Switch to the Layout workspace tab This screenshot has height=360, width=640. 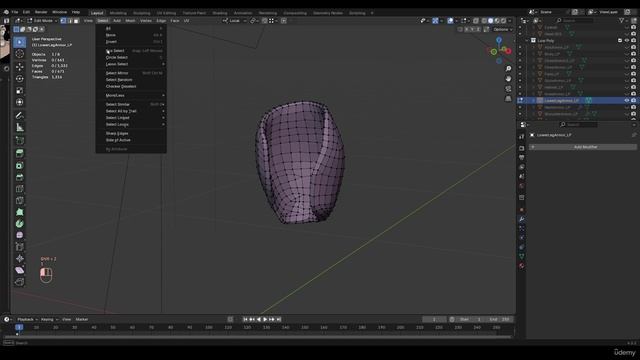(97, 13)
